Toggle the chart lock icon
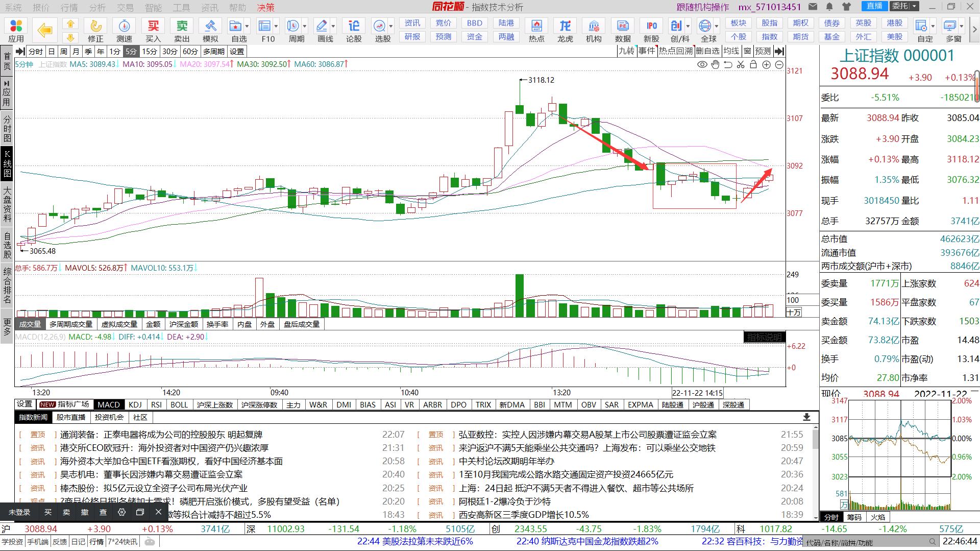 753,64
